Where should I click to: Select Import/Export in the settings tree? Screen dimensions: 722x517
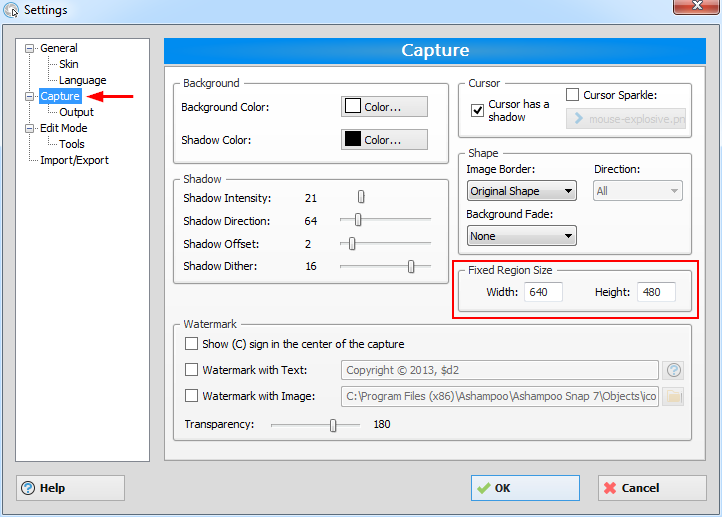[x=74, y=160]
